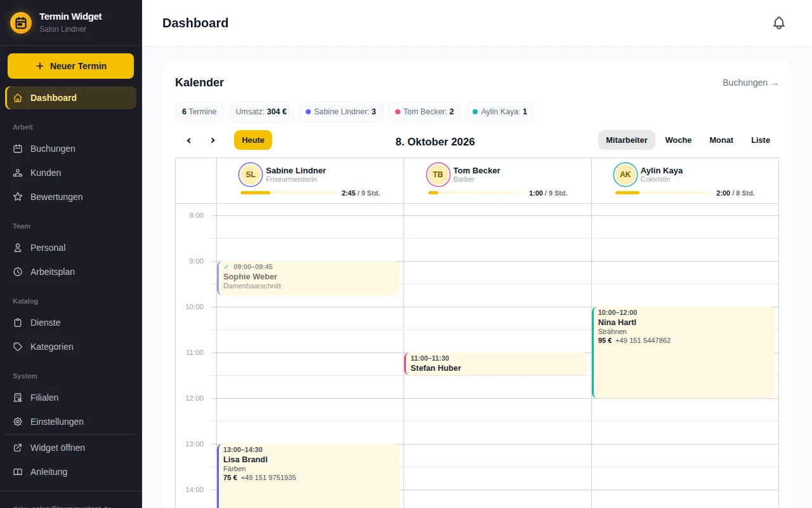This screenshot has height=508, width=812.
Task: Click the Filialen building icon
Action: coord(18,398)
